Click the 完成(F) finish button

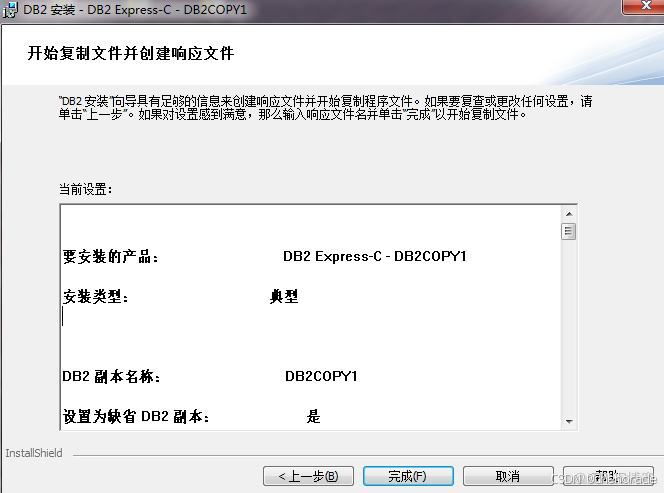click(x=408, y=476)
